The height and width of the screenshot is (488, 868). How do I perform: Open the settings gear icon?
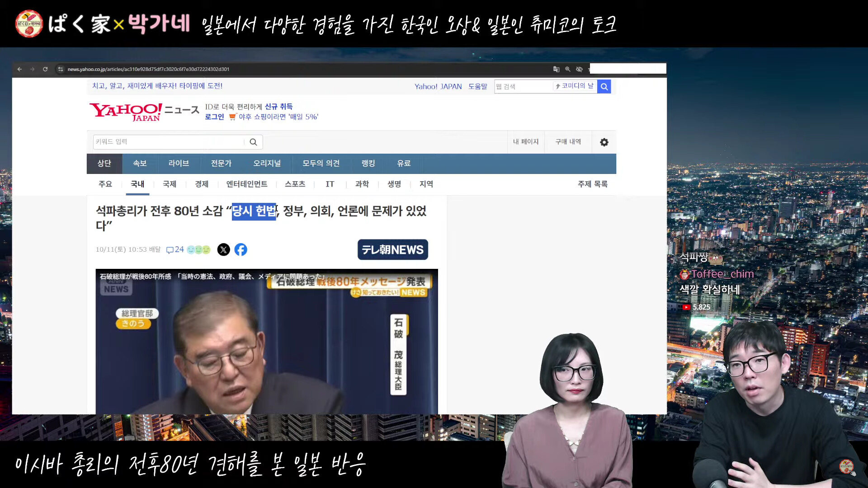click(604, 142)
